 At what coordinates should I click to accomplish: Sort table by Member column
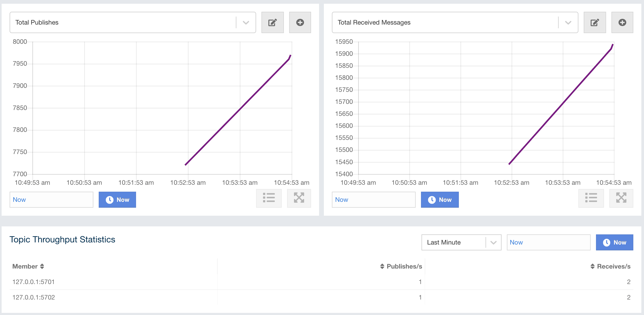pos(28,266)
